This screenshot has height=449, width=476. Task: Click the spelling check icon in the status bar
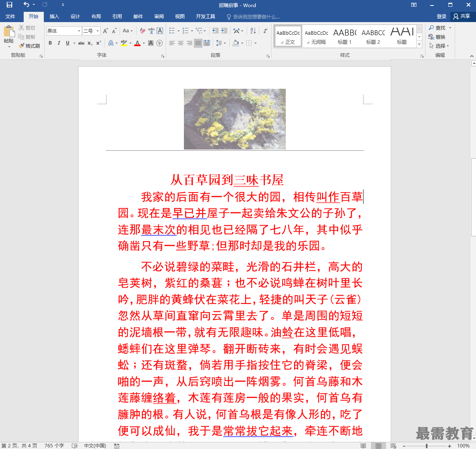(75, 446)
